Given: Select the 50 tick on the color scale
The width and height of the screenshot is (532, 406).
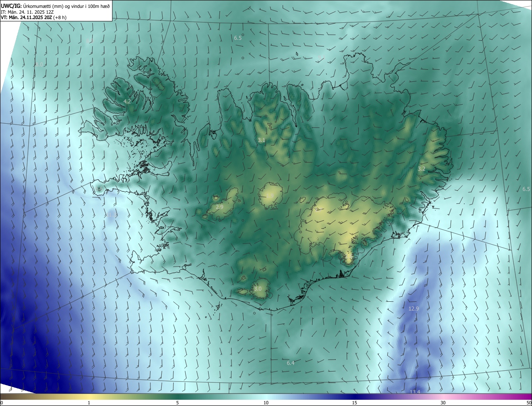Looking at the screenshot, I should 528,403.
